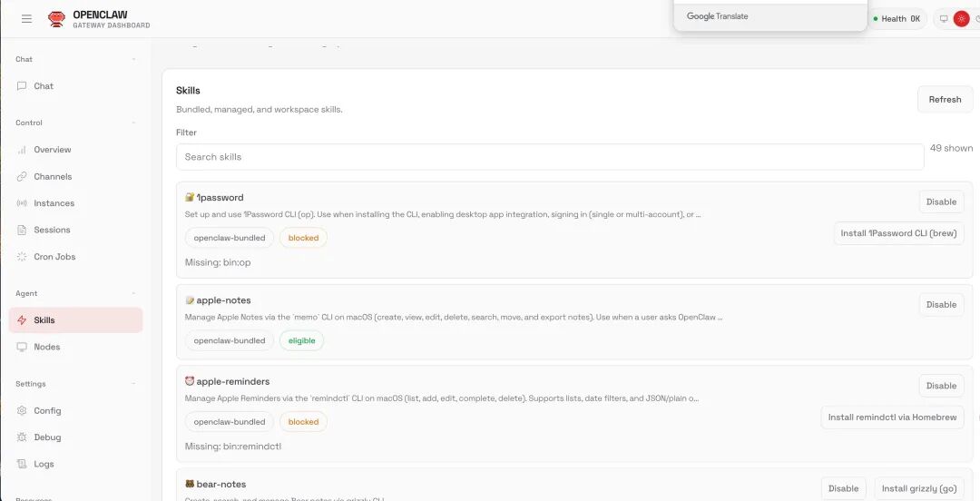The width and height of the screenshot is (980, 501).
Task: Select the red sun theme icon
Action: click(961, 19)
